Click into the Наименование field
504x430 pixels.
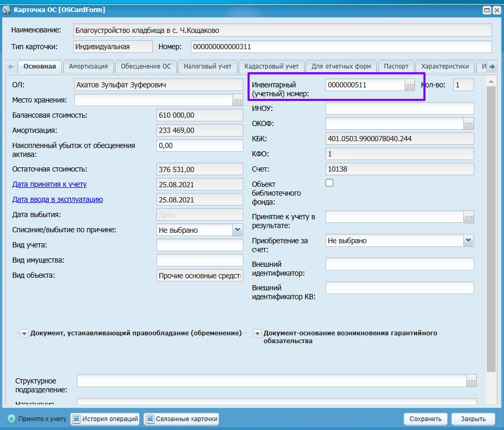coord(282,30)
